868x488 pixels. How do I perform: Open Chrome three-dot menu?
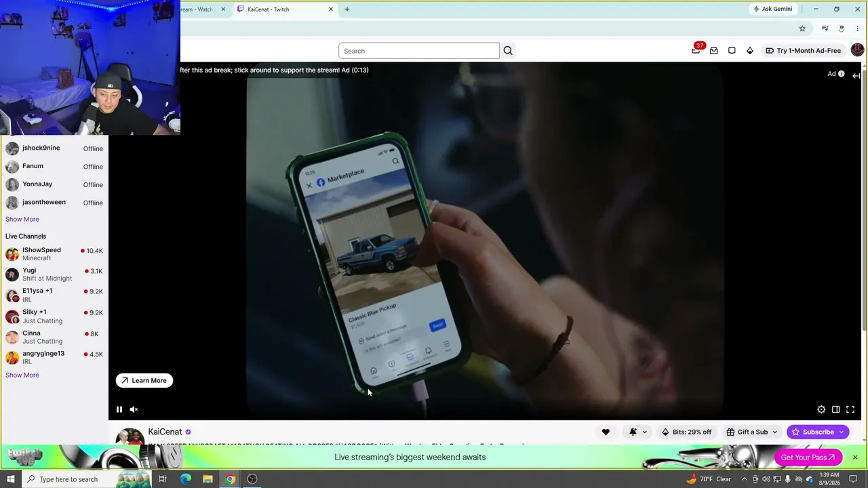[857, 28]
